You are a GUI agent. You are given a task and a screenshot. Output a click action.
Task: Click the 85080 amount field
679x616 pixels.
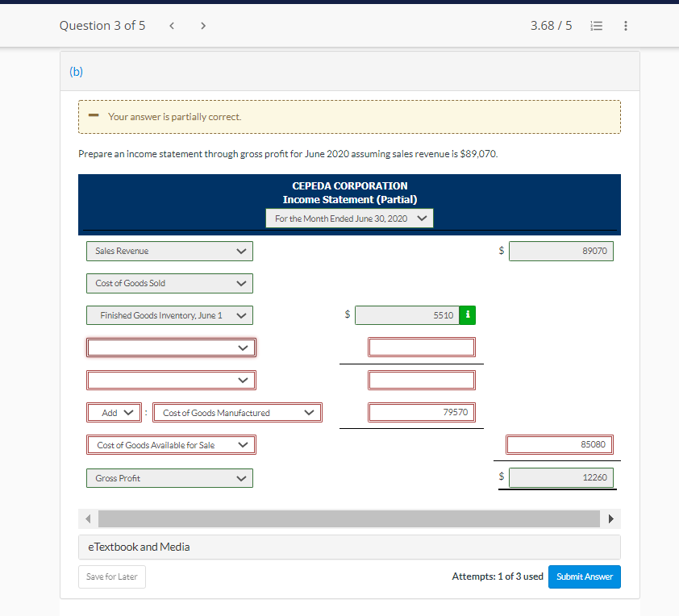click(560, 444)
